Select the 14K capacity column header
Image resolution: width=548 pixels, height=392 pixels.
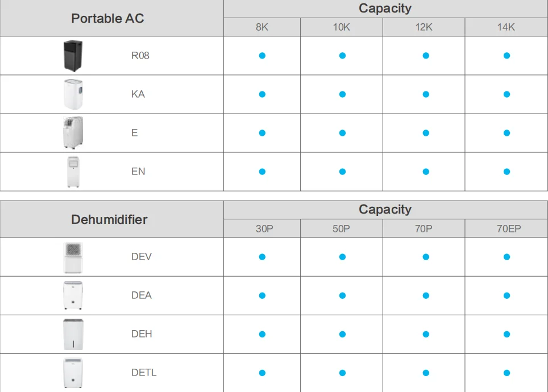pos(506,27)
